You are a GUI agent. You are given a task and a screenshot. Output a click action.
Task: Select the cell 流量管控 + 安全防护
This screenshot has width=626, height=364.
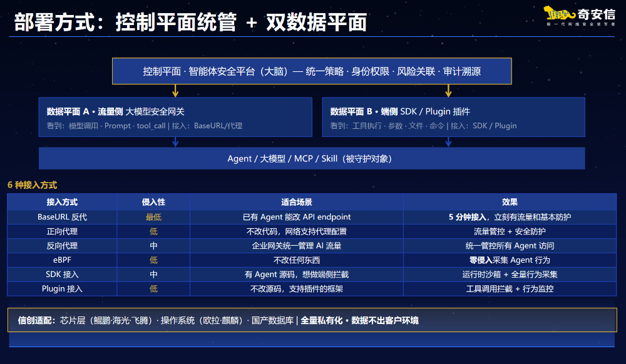pyautogui.click(x=510, y=231)
